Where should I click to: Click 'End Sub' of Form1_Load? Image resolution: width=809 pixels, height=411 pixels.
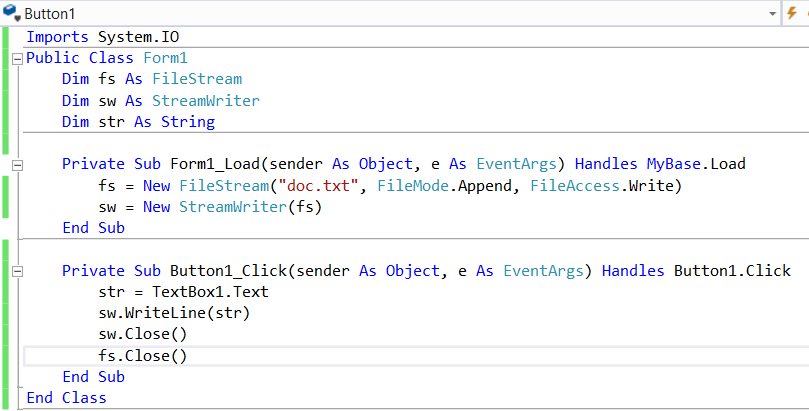click(x=93, y=227)
